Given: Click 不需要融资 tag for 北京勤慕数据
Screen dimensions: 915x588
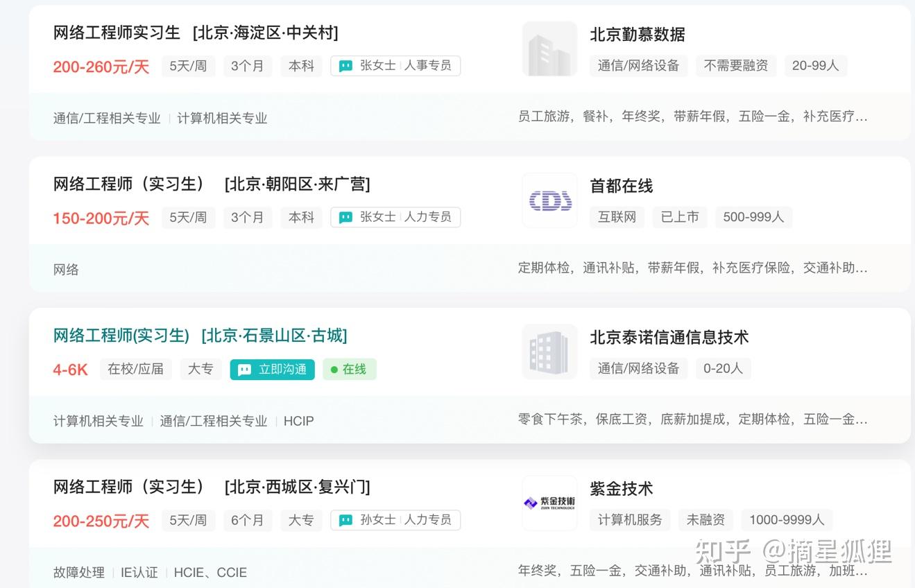Looking at the screenshot, I should click(x=736, y=66).
